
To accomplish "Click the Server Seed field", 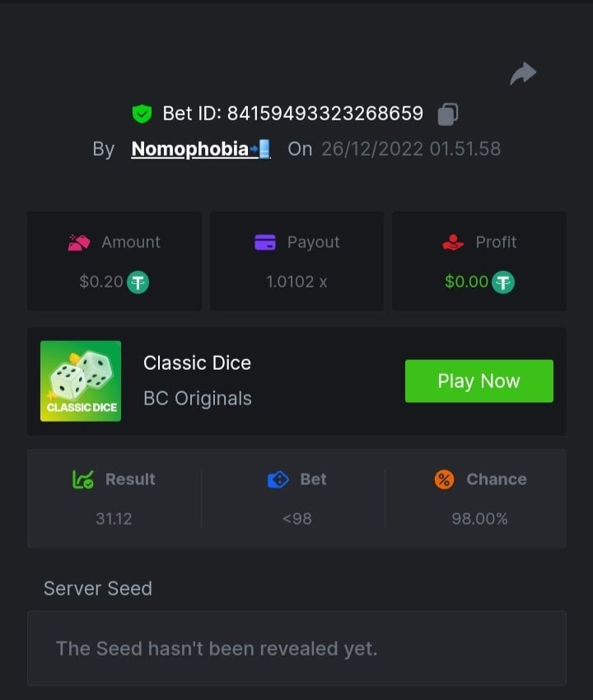I will 296,648.
